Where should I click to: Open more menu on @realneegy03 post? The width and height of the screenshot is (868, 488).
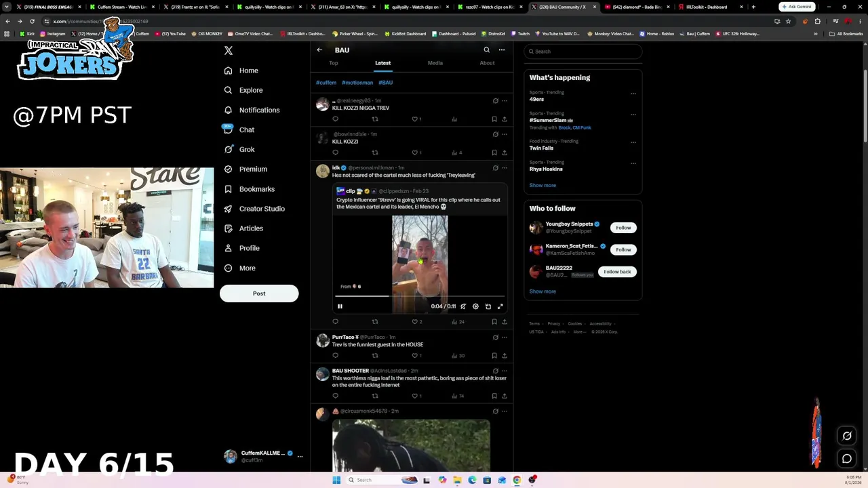[x=505, y=101]
